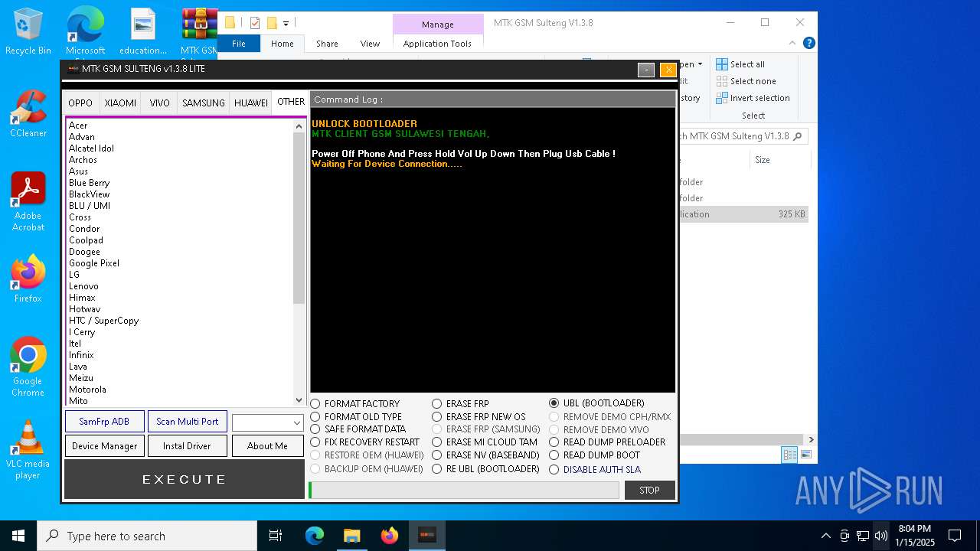Launch the CCleaner desktop shortcut
The width and height of the screenshot is (980, 551).
[x=28, y=114]
